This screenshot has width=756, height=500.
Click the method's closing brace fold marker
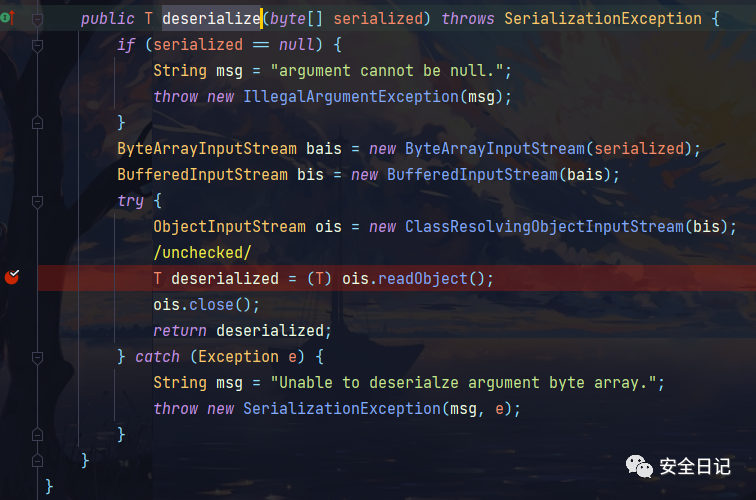pyautogui.click(x=37, y=461)
